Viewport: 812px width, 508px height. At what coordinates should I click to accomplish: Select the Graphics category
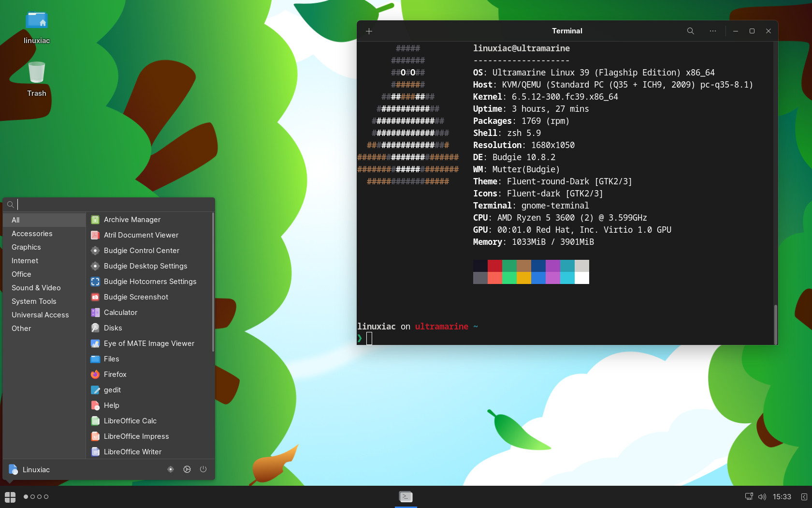(x=44, y=247)
